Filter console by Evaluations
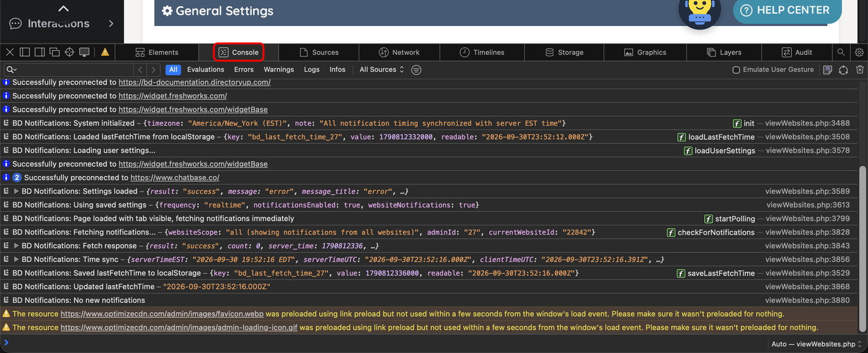This screenshot has width=868, height=353. pos(205,70)
